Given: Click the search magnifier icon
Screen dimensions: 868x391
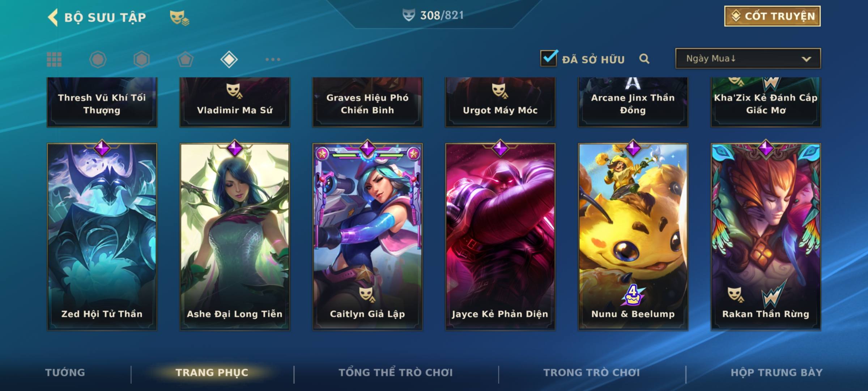Looking at the screenshot, I should coord(644,59).
